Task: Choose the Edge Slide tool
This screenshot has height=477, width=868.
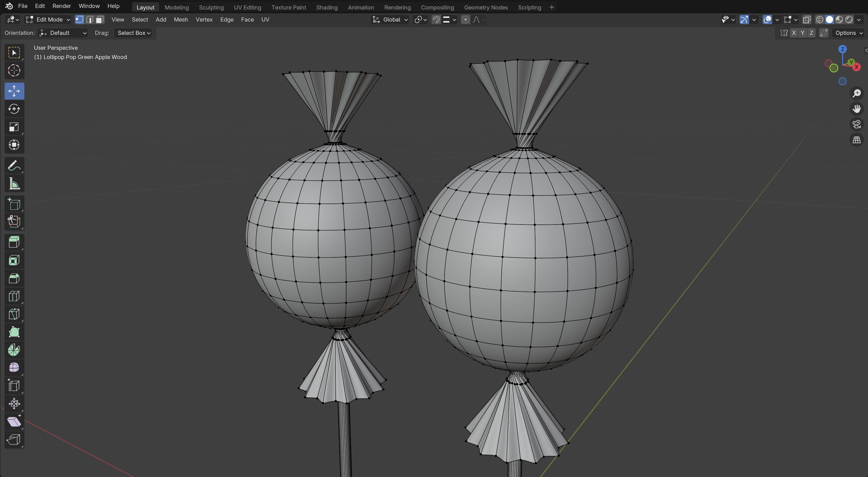Action: point(14,386)
